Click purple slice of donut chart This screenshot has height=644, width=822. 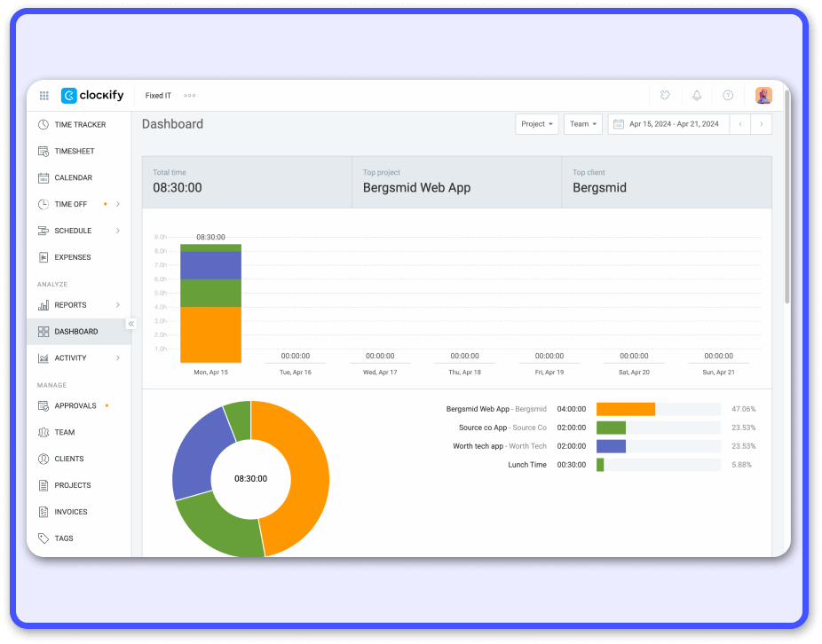click(196, 456)
